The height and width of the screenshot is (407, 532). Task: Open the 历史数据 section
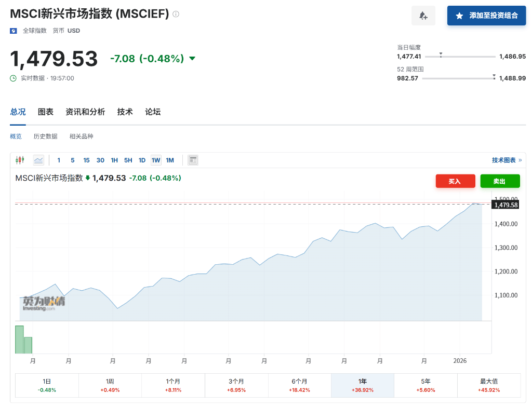[x=46, y=136]
